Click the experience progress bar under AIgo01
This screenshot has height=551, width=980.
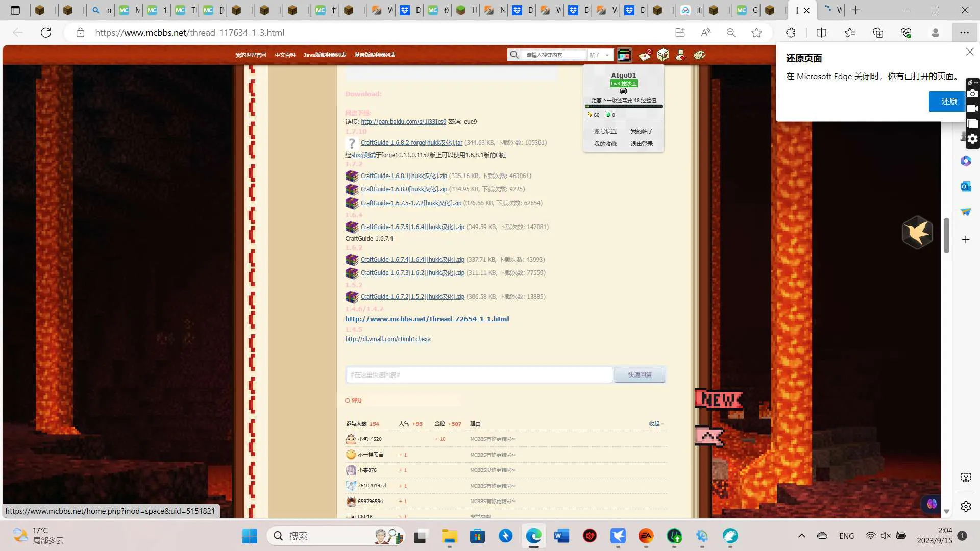point(624,107)
